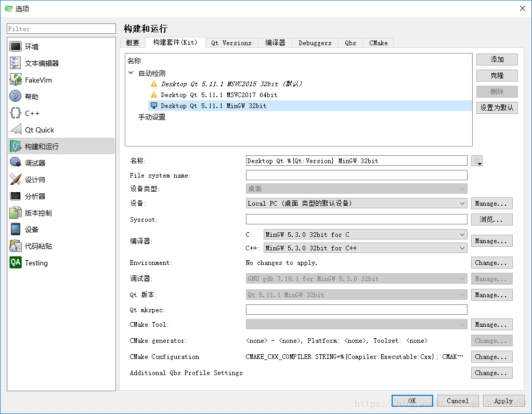Image resolution: width=532 pixels, height=414 pixels.
Task: Switch to the 概要 tab
Action: point(133,43)
